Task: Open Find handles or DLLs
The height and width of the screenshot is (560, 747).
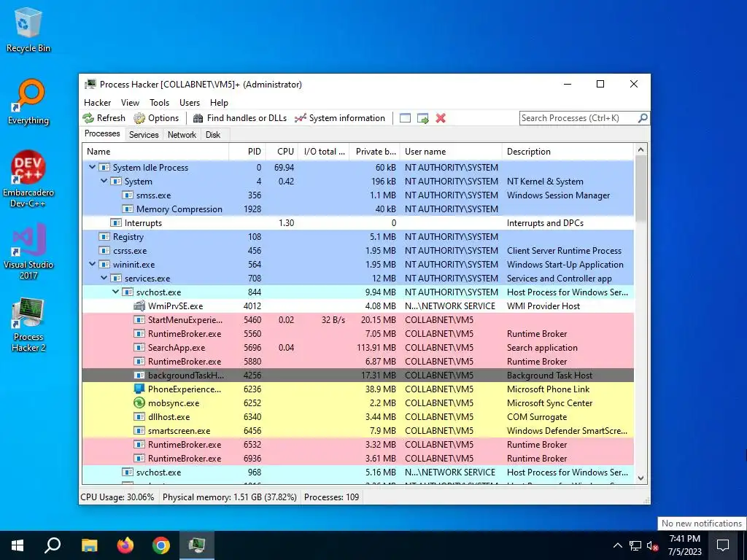Action: point(240,118)
